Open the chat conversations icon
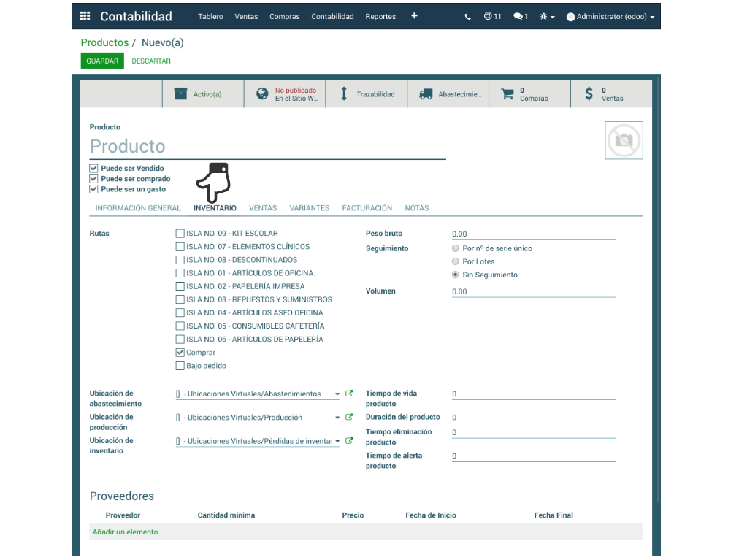 520,16
